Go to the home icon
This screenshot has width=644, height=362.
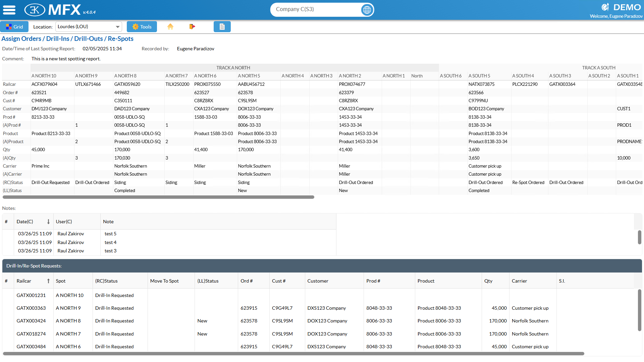[x=170, y=26]
